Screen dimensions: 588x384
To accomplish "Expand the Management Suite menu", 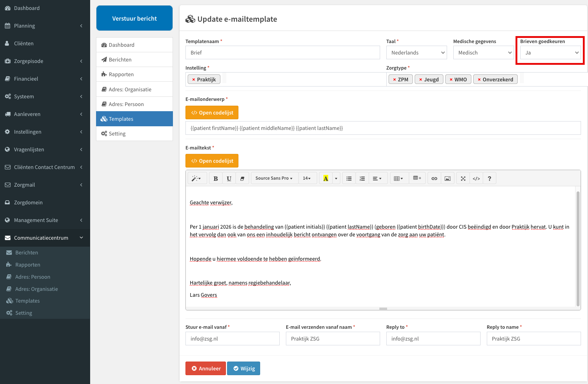I will click(45, 220).
